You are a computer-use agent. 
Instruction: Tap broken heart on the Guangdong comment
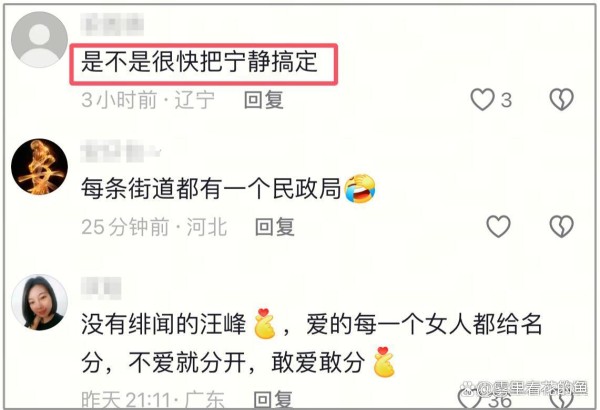point(561,401)
